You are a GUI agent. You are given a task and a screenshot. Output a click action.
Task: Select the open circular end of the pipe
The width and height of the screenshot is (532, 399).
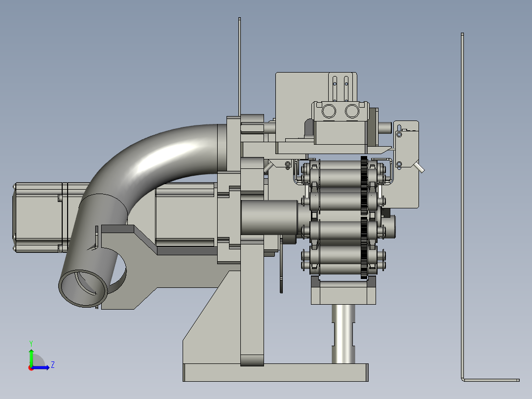point(83,288)
